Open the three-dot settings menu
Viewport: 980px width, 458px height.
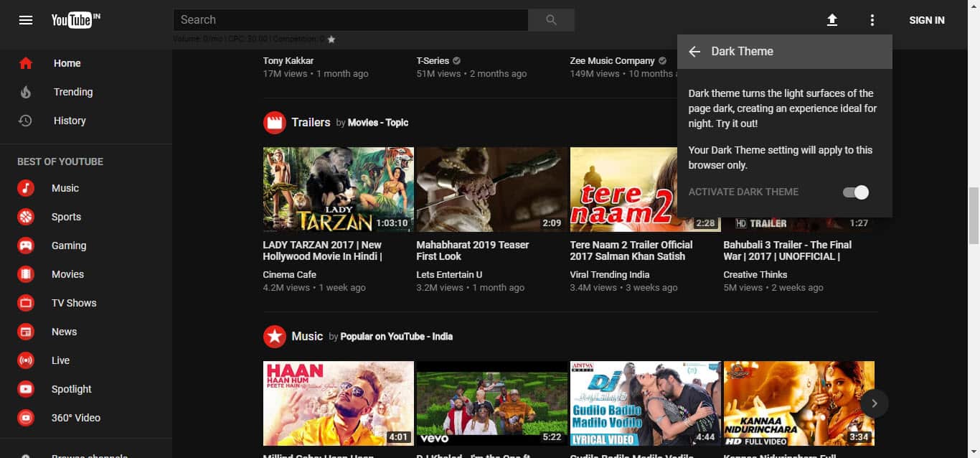click(x=872, y=20)
